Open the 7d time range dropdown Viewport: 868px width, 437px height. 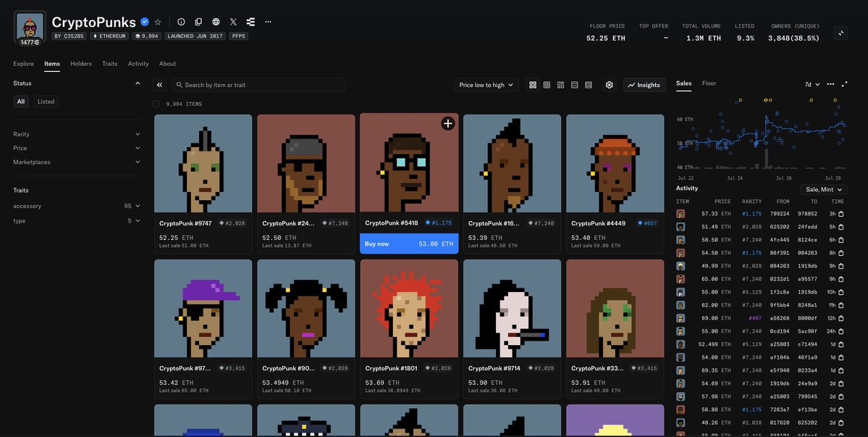pyautogui.click(x=812, y=84)
